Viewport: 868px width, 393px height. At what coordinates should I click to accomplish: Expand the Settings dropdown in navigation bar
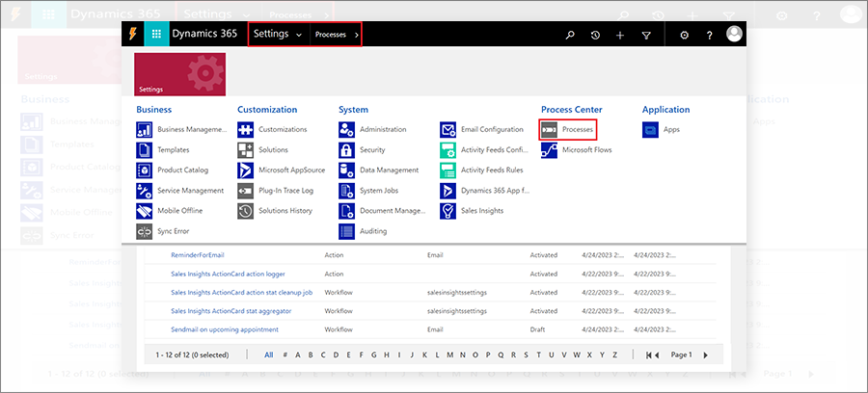click(x=298, y=35)
